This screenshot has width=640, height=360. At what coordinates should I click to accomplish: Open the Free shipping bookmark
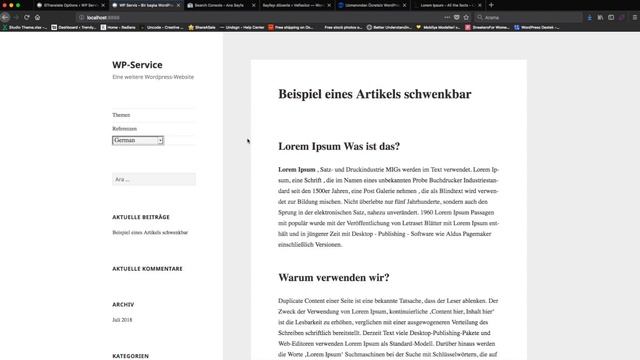pos(291,27)
